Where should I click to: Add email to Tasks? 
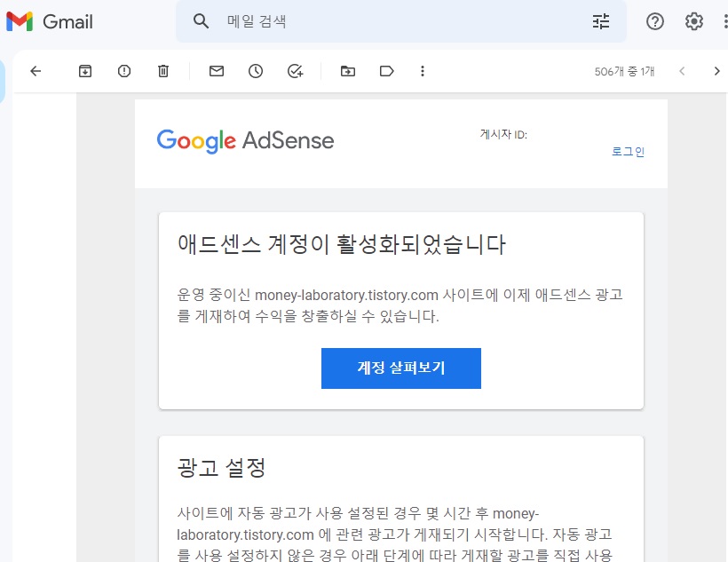pyautogui.click(x=296, y=71)
